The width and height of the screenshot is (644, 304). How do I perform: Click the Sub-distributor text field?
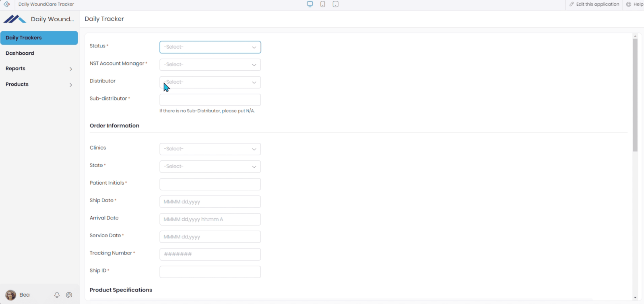tap(210, 100)
